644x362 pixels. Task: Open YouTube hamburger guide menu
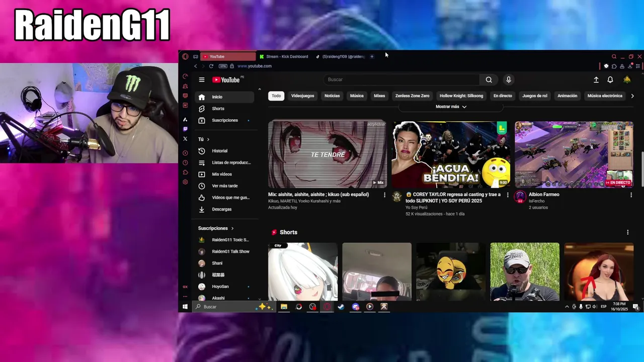click(x=201, y=79)
